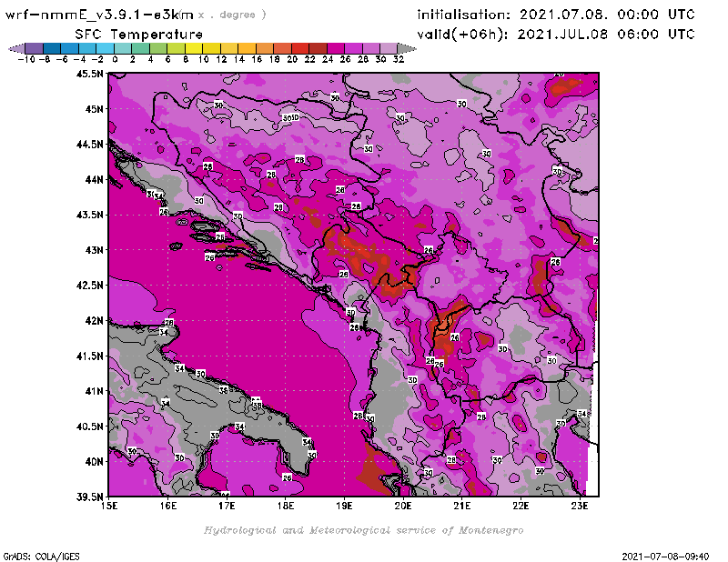Click the legend value 32
This screenshot has height=562, width=728.
(x=398, y=59)
